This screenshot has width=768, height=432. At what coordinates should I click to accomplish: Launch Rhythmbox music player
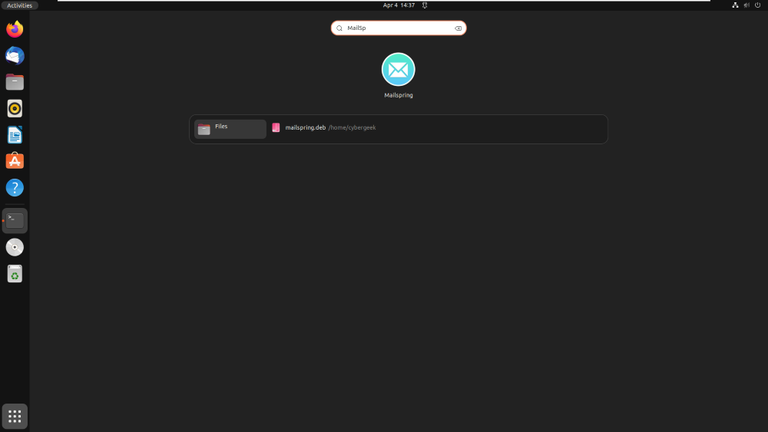15,108
